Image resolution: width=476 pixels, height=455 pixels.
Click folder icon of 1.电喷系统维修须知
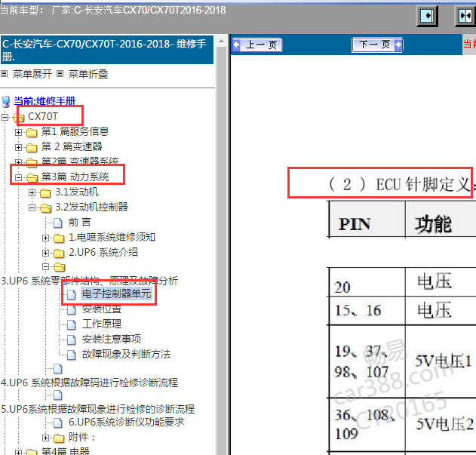59,238
